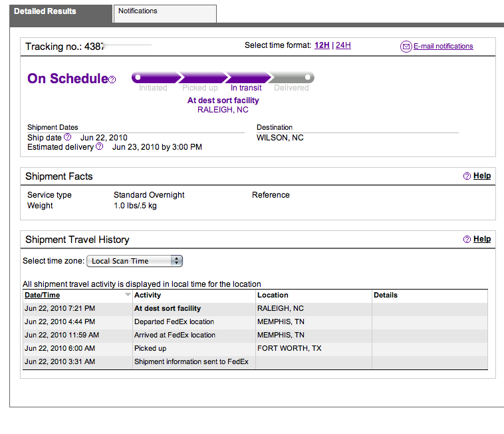Open the E-mail notifications link
The height and width of the screenshot is (434, 504).
[x=443, y=47]
